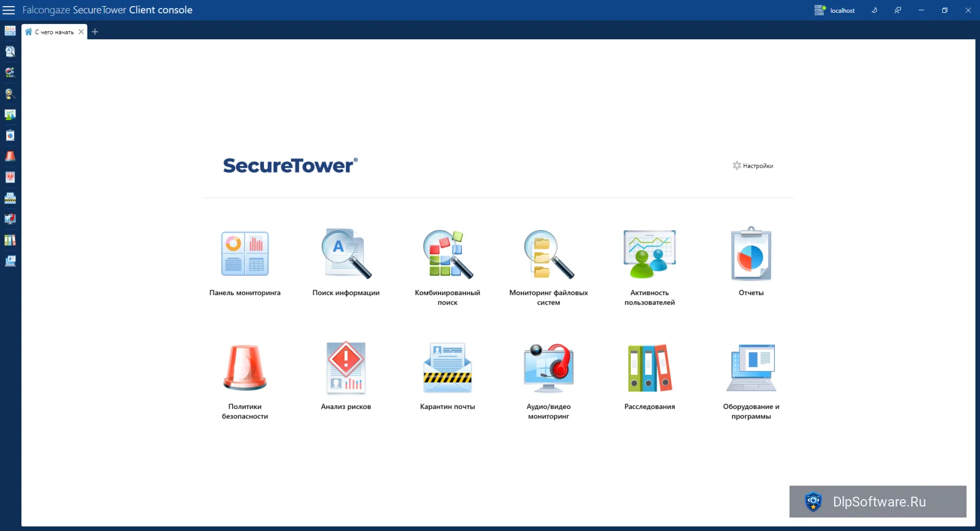Click the user feedback icon in title bar
Viewport: 980px width, 531px height.
click(897, 10)
